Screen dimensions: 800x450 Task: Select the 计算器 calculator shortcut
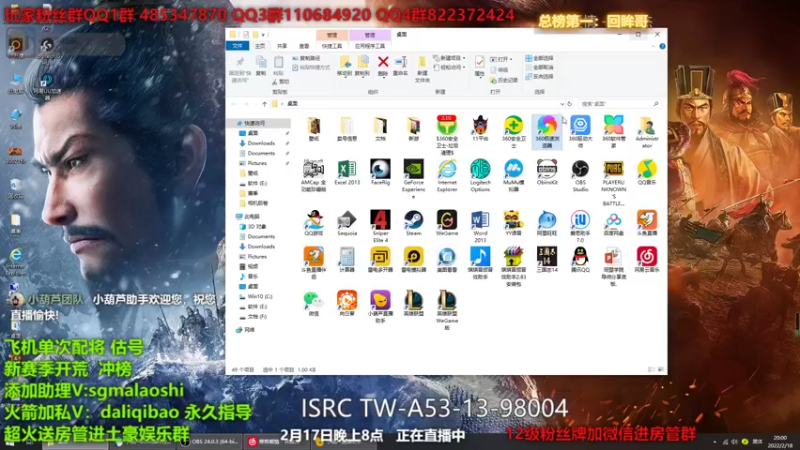point(346,259)
